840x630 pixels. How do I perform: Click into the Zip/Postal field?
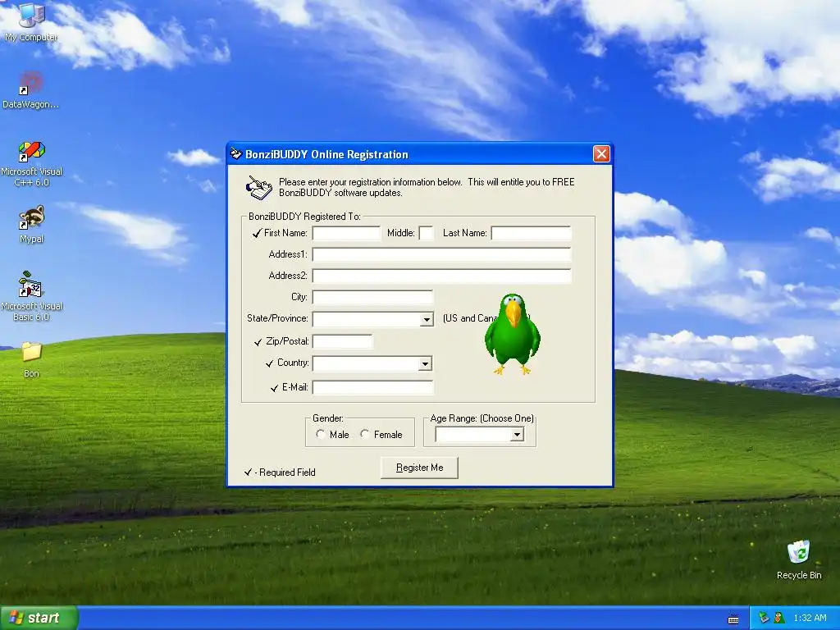pyautogui.click(x=343, y=341)
